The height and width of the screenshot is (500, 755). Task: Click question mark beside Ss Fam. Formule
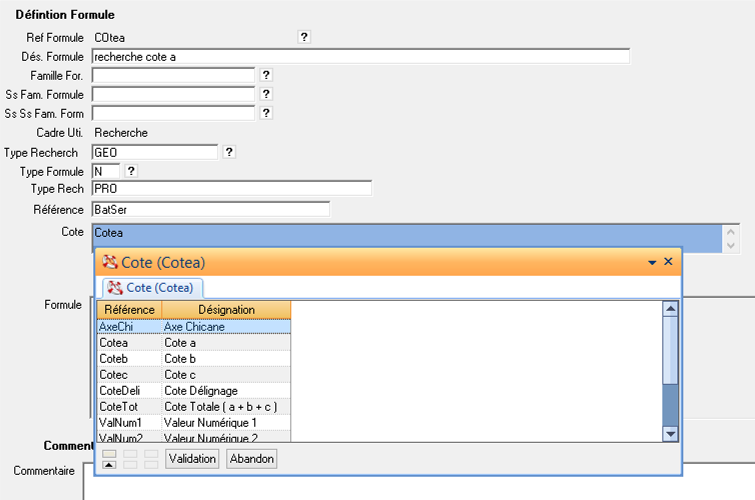(x=266, y=94)
